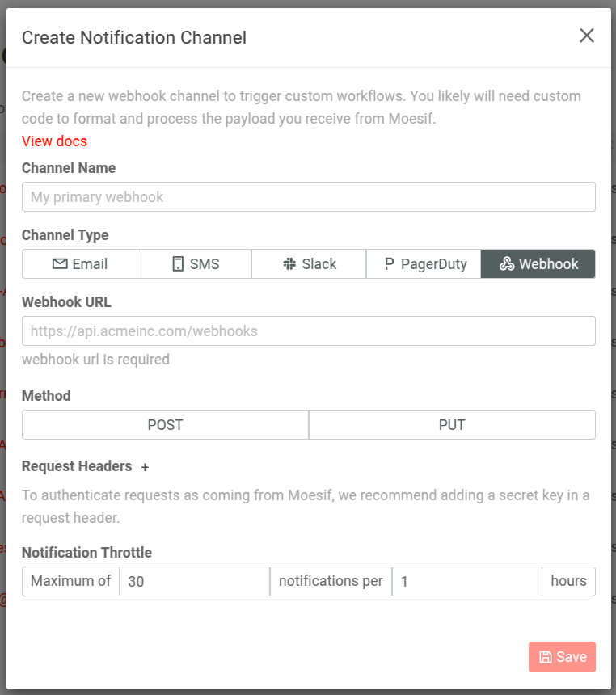Click the Channel Name field
The image size is (616, 695).
pos(308,196)
